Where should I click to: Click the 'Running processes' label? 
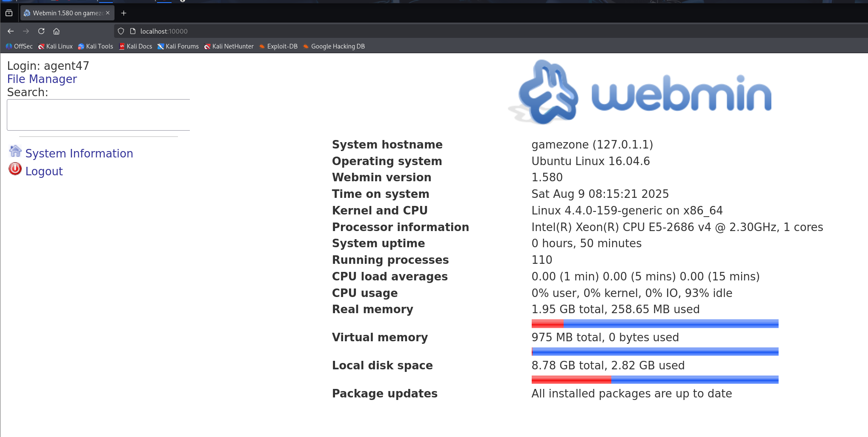390,260
